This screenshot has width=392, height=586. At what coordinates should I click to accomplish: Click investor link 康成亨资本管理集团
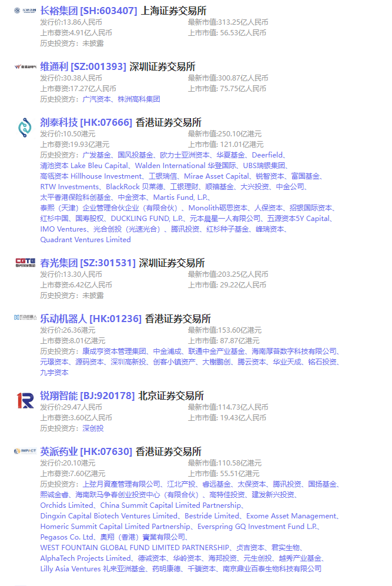pyautogui.click(x=114, y=351)
